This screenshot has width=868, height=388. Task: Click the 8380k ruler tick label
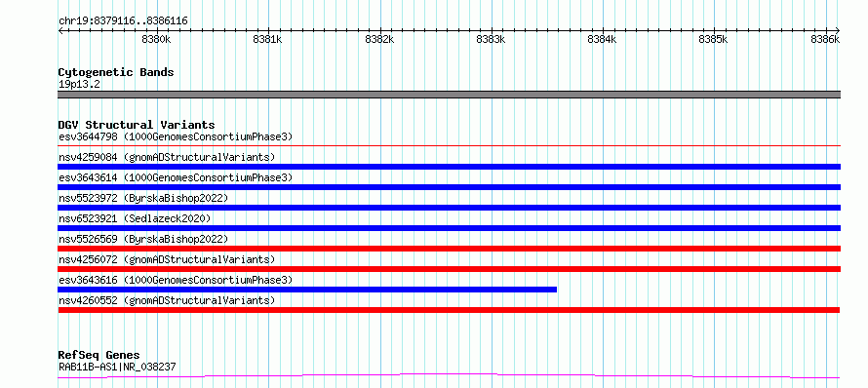[157, 39]
